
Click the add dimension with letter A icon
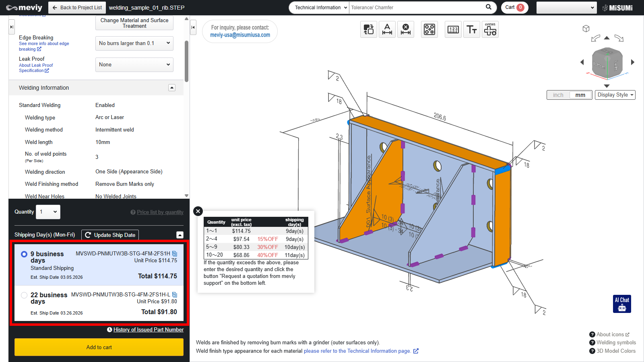[x=387, y=29]
